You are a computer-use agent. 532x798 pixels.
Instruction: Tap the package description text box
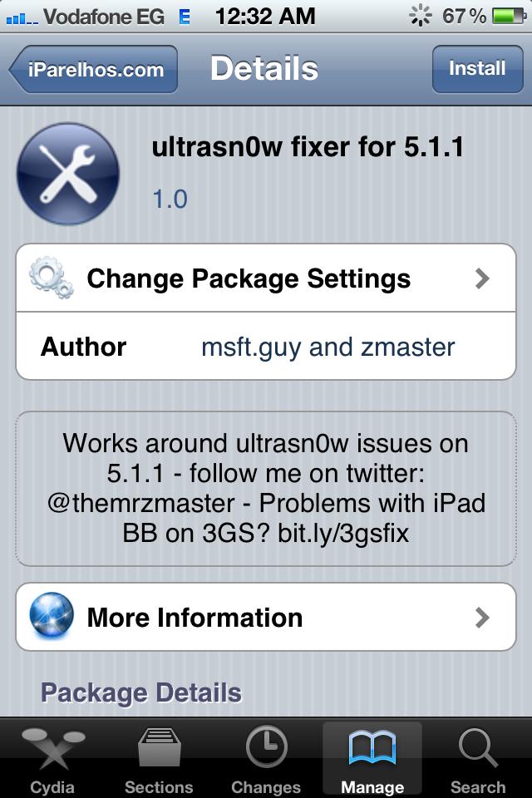pos(266,489)
